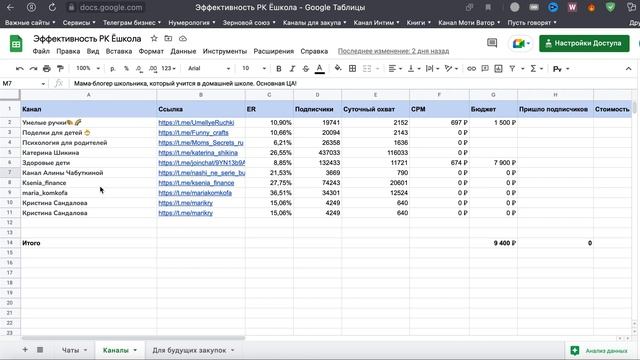Viewport: 640px width, 360px height.
Task: Open the Google Sheets home icon
Action: coord(16,43)
